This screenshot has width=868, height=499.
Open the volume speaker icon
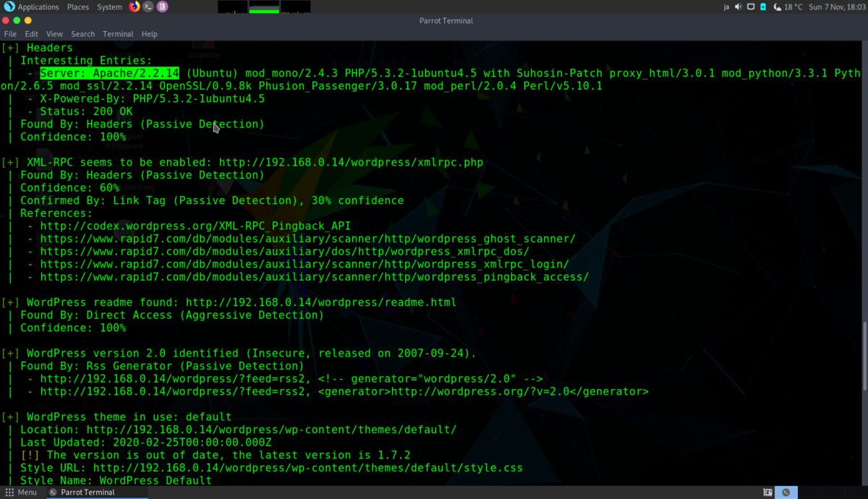click(739, 7)
